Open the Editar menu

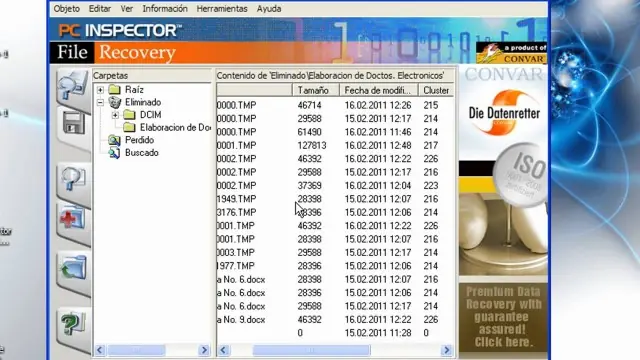click(100, 9)
